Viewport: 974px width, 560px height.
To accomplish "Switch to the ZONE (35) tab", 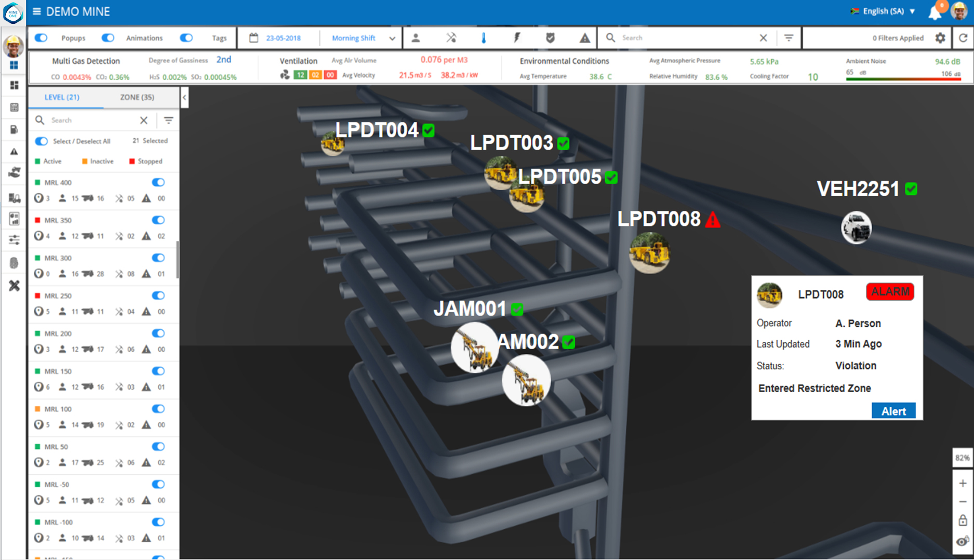I will click(x=136, y=97).
